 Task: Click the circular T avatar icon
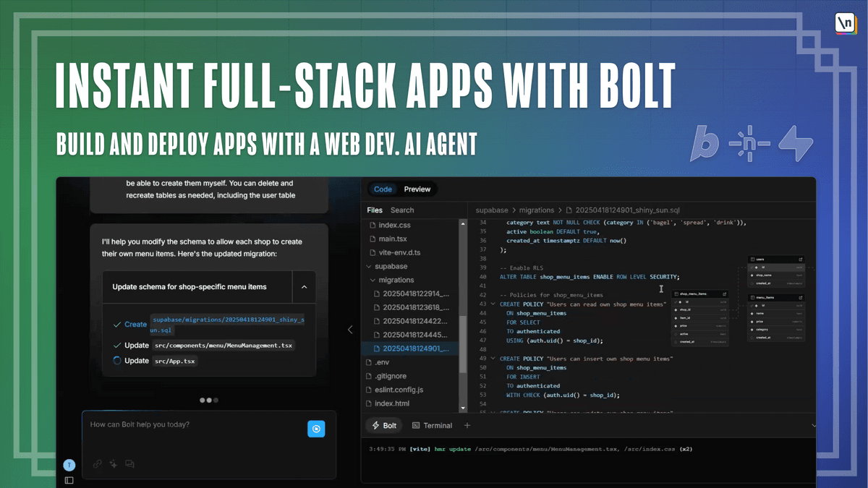69,465
